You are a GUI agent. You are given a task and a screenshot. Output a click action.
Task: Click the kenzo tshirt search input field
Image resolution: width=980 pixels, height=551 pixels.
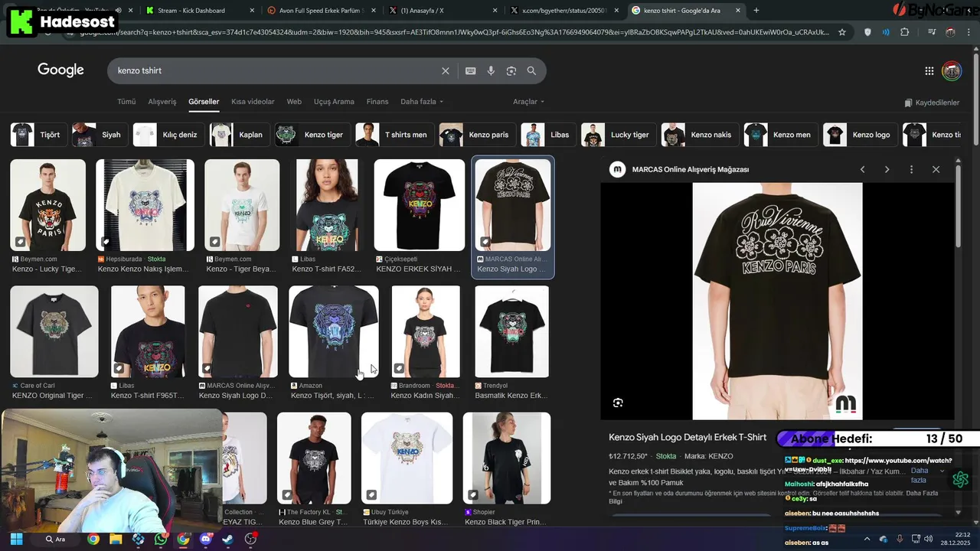[x=276, y=70]
